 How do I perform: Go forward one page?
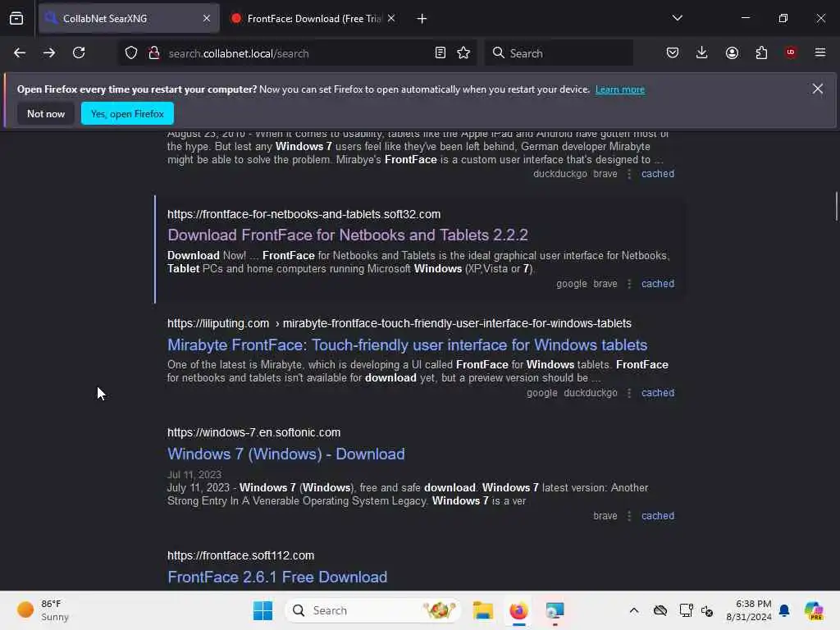[49, 52]
